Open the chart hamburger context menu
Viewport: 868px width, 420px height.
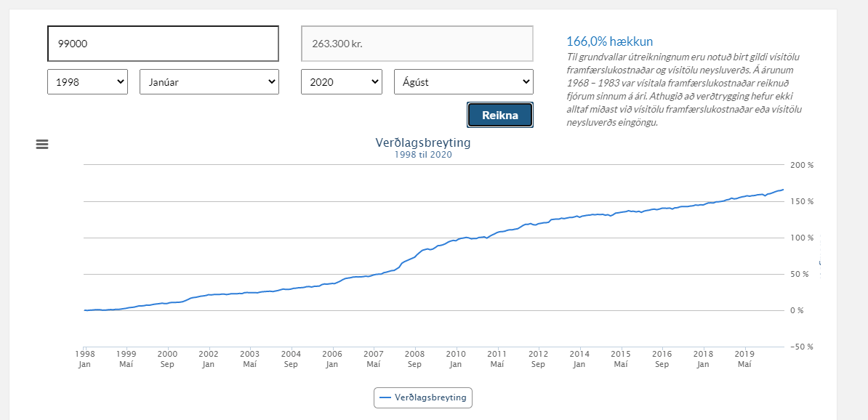[42, 144]
